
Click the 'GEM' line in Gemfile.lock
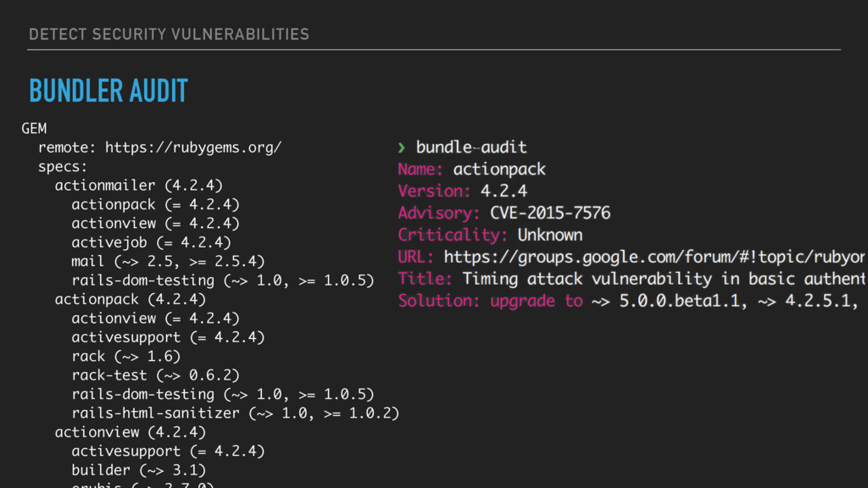tap(34, 129)
